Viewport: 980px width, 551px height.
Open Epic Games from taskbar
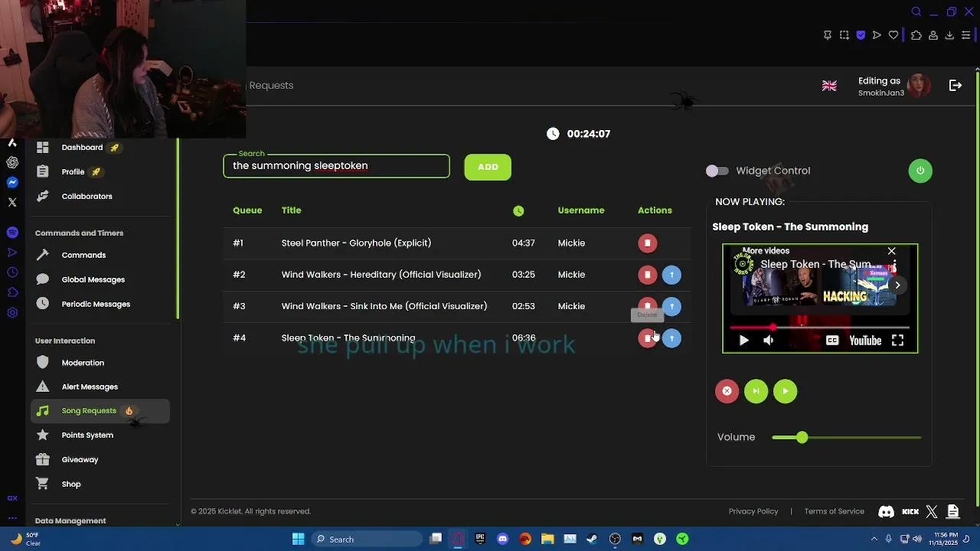(480, 539)
